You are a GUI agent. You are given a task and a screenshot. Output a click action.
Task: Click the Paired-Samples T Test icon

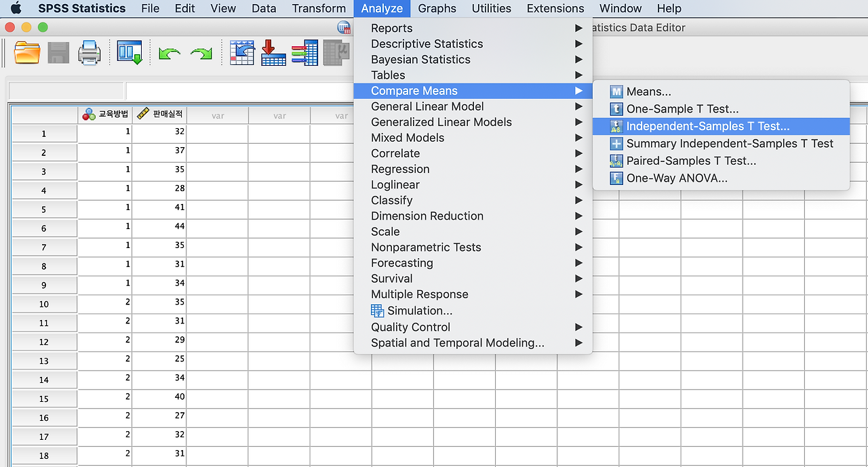click(x=616, y=161)
